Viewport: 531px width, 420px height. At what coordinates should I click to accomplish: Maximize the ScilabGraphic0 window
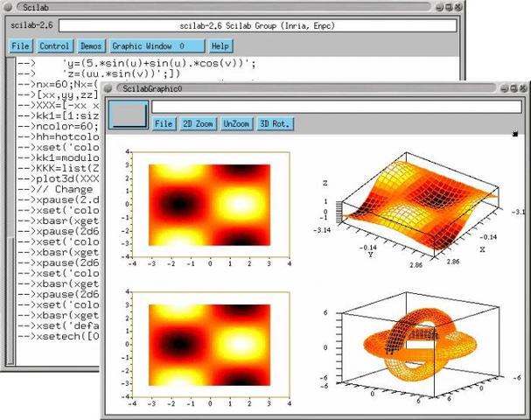[x=514, y=88]
